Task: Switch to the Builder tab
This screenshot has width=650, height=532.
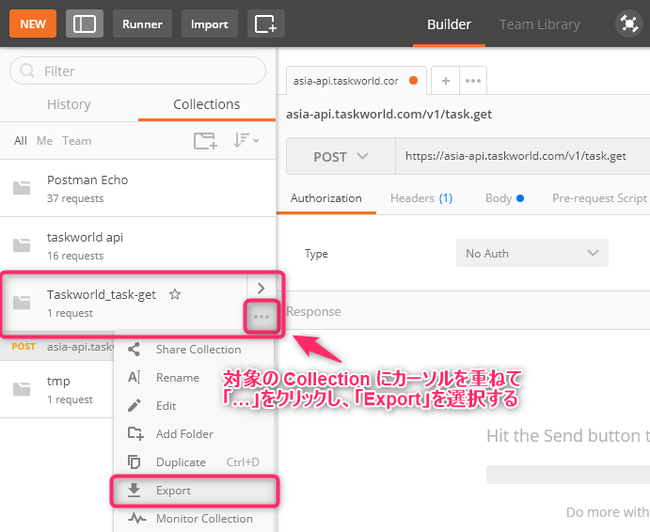Action: 449,24
